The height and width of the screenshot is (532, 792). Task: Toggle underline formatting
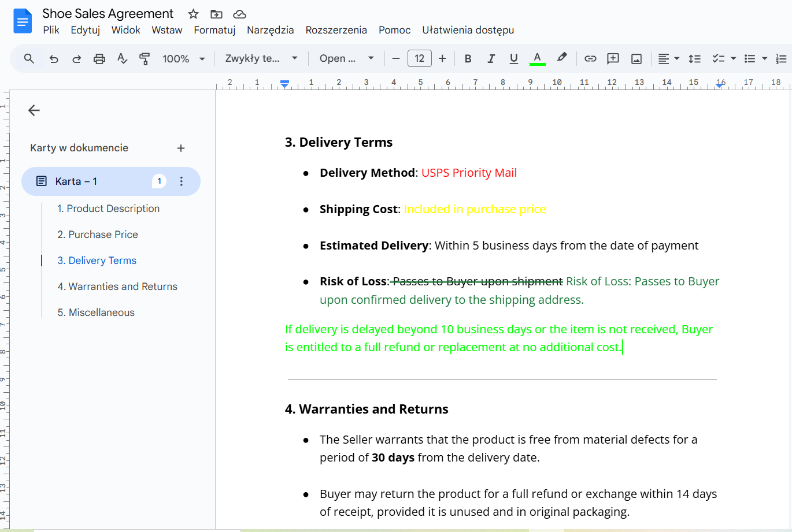click(513, 58)
